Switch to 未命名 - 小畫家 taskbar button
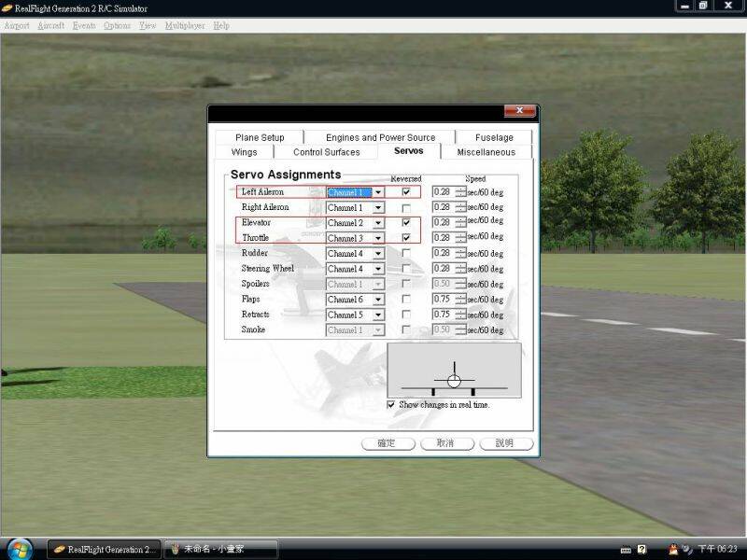The width and height of the screenshot is (747, 560). coord(220,550)
